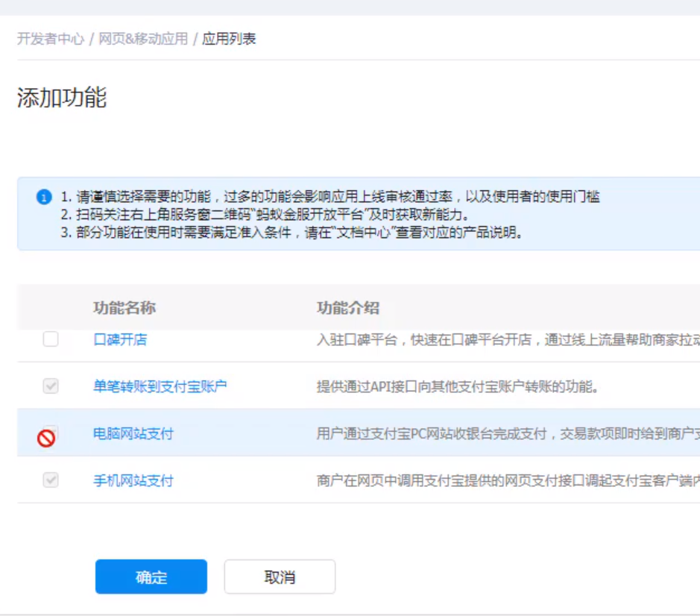Go to 开发者中心 in the breadcrumb

[51, 39]
